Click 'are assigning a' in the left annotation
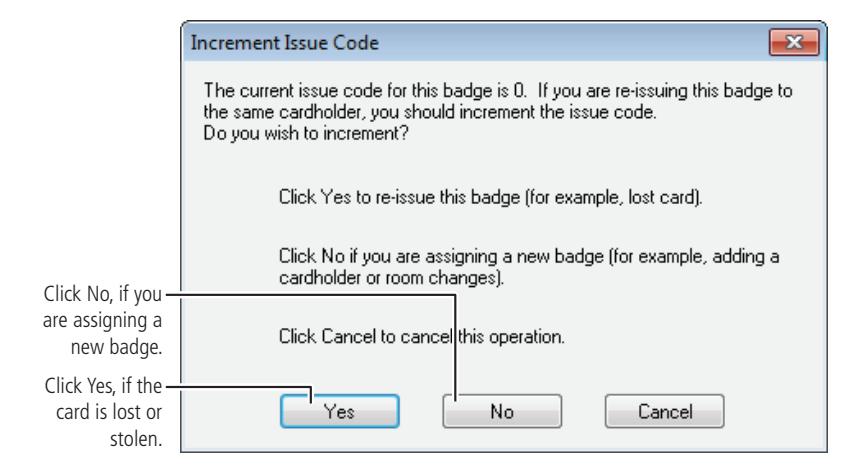Image resolution: width=860 pixels, height=476 pixels. click(102, 320)
